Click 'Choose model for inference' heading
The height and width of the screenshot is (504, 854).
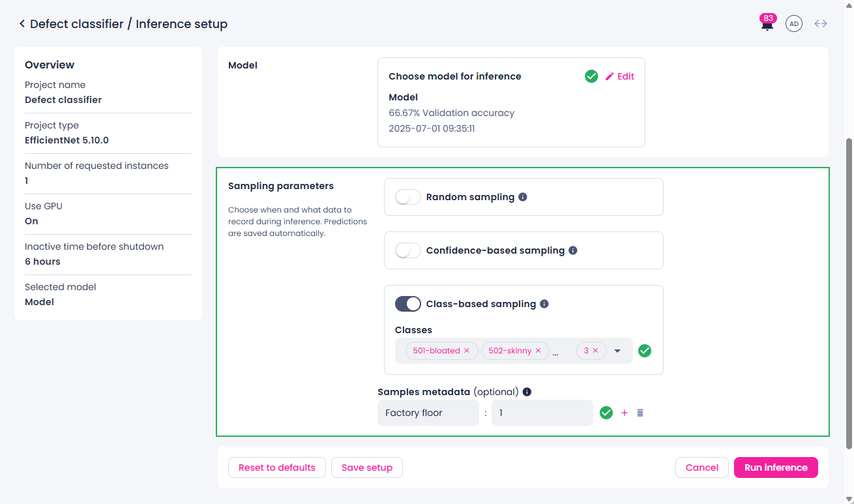pyautogui.click(x=455, y=76)
